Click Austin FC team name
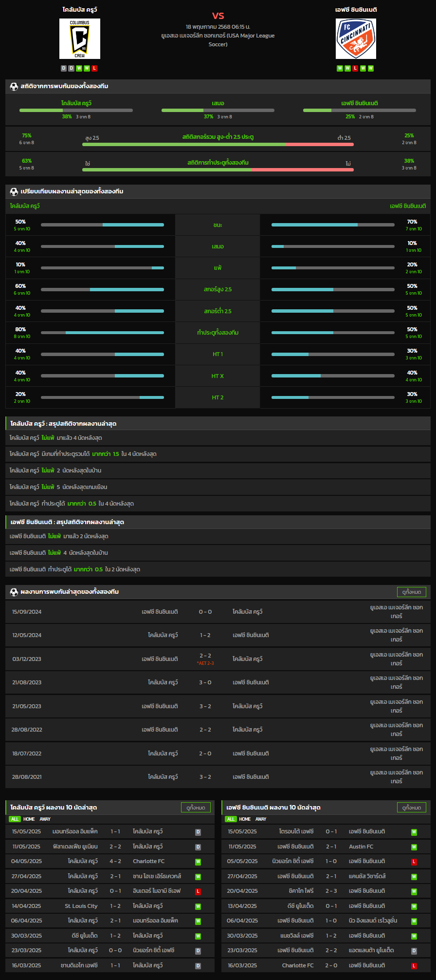The width and height of the screenshot is (436, 980). pos(361,847)
